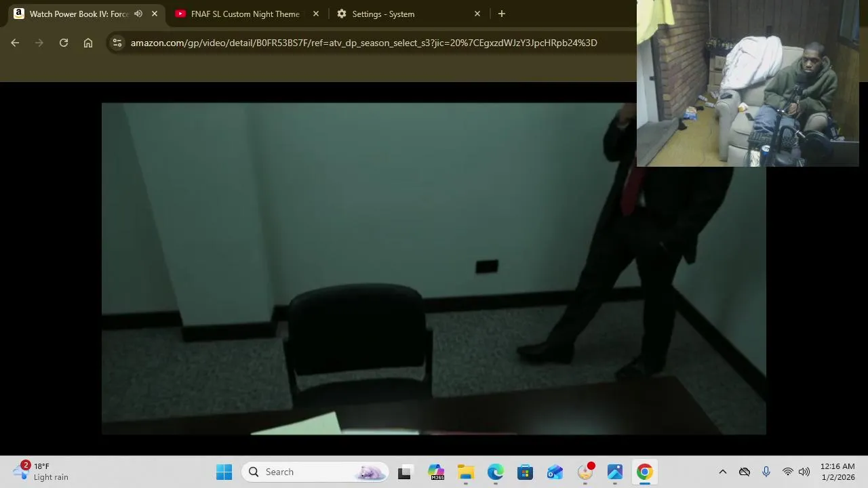Open File Explorer from taskbar
868x488 pixels.
(x=466, y=472)
